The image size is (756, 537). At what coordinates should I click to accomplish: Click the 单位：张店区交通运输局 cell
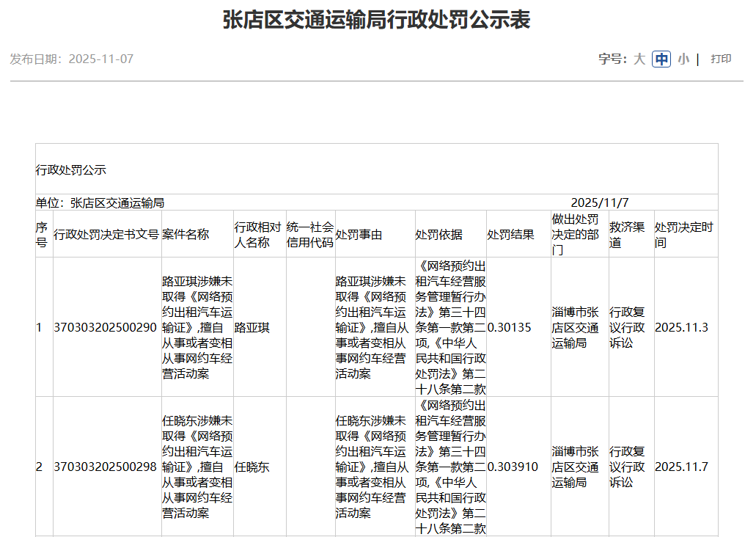tap(100, 202)
